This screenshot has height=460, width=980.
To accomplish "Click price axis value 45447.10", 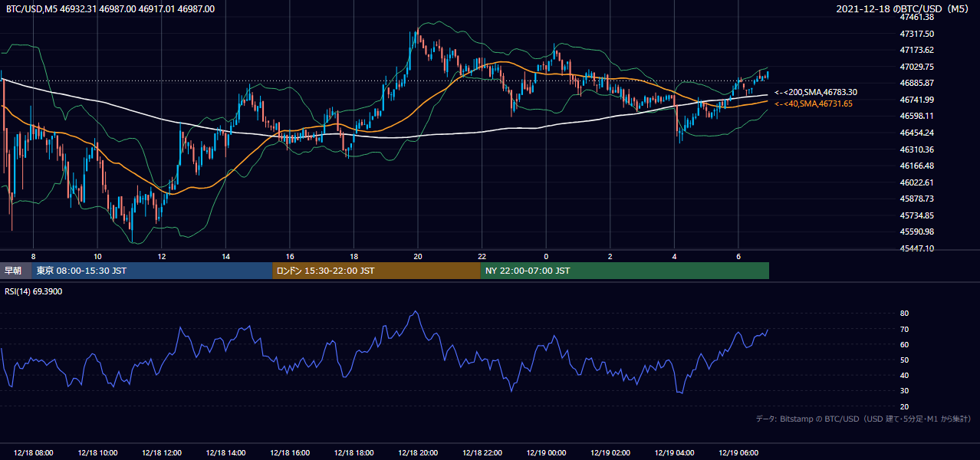I will click(x=917, y=248).
